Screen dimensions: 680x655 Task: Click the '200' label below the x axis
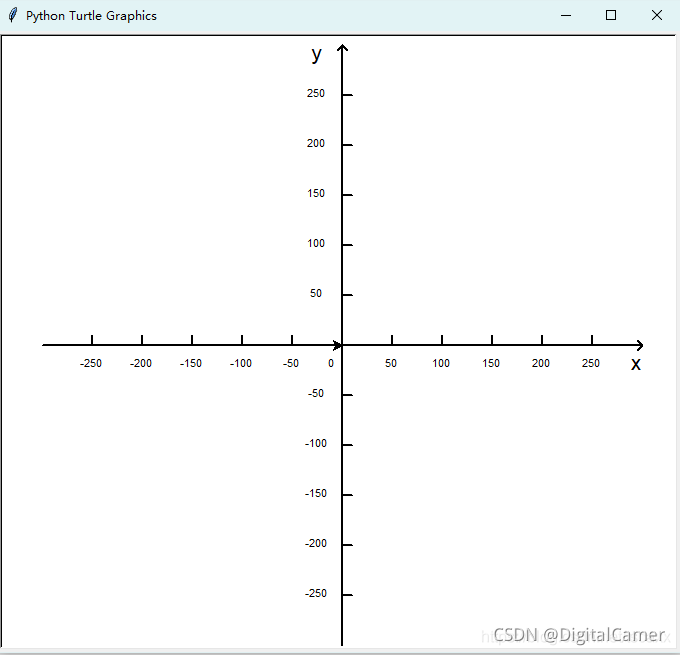[x=541, y=364]
